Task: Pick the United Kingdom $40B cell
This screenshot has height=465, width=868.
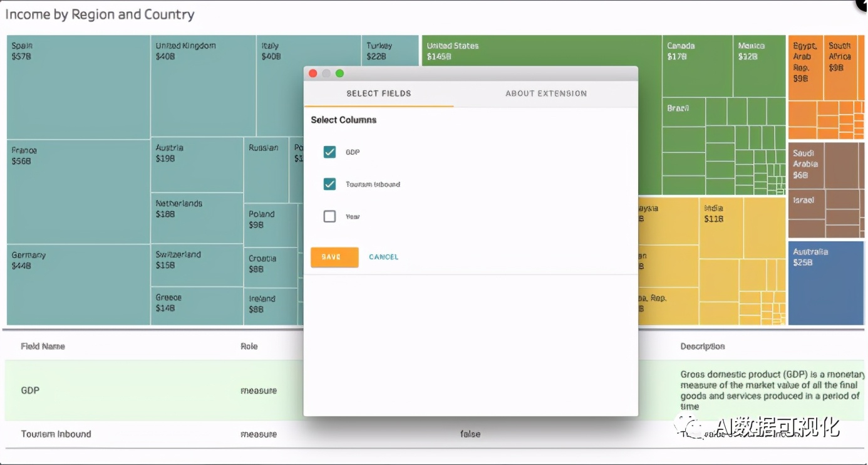Action: point(204,86)
